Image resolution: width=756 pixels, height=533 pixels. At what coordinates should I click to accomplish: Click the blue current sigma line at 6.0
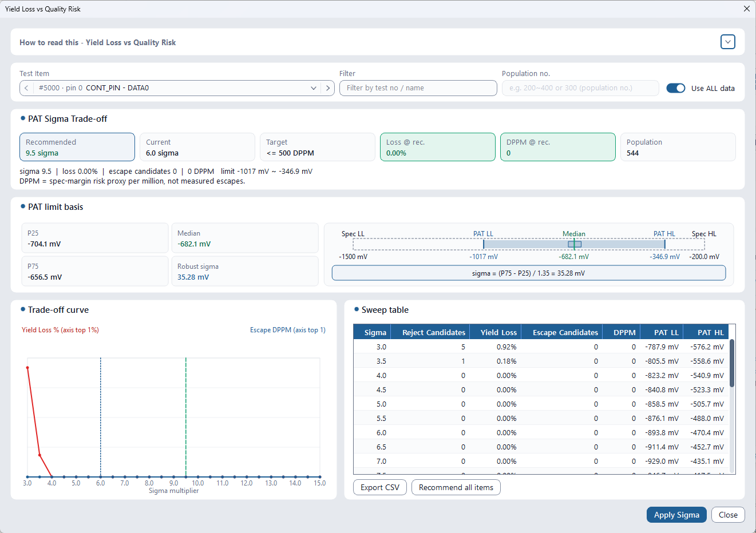[101, 417]
